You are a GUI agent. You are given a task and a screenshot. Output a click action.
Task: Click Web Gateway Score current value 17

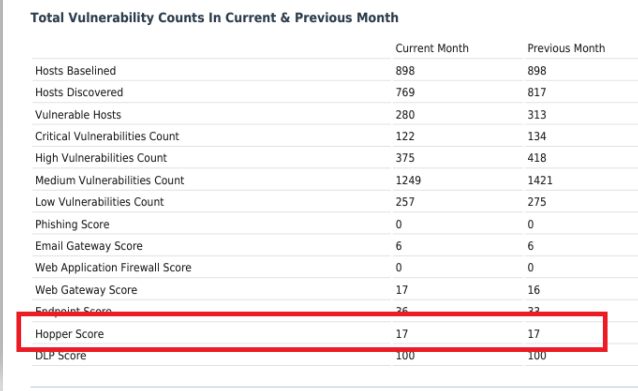pyautogui.click(x=402, y=290)
